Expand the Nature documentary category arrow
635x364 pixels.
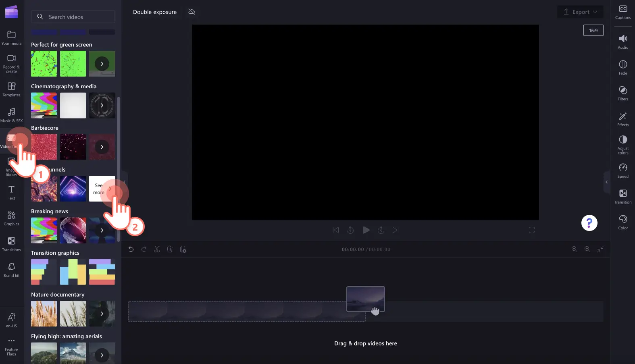point(102,314)
